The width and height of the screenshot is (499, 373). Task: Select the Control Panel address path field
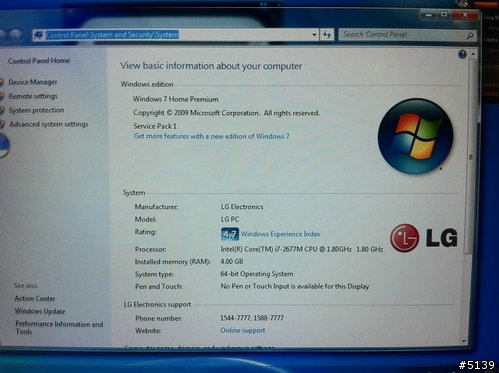(176, 35)
